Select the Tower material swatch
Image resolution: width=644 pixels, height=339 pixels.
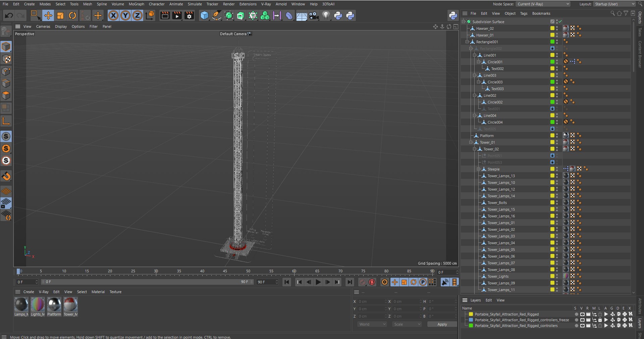(x=70, y=307)
